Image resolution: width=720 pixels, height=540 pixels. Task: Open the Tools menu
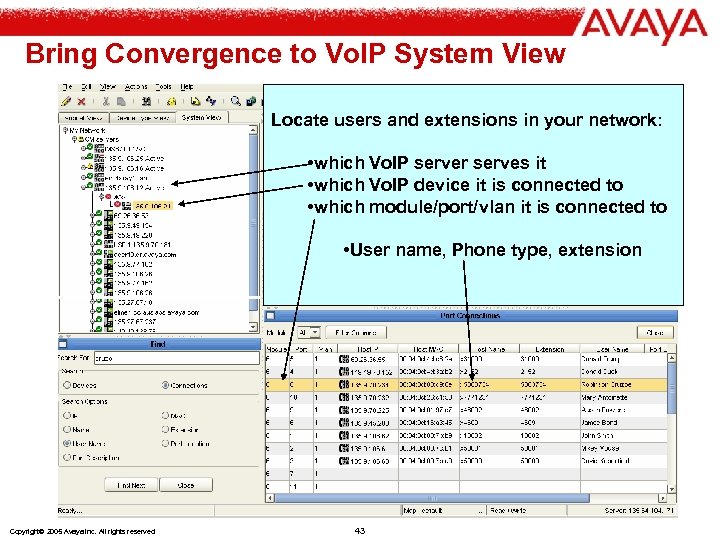pos(163,87)
